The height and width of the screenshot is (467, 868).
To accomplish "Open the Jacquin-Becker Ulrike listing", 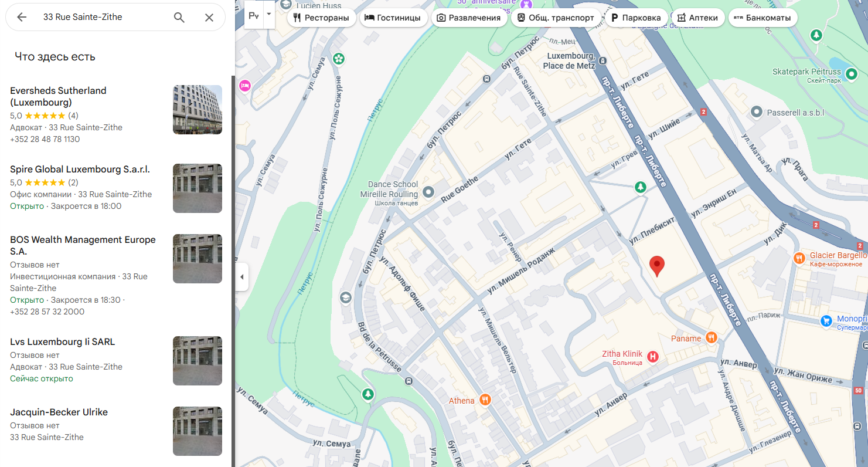I will (x=116, y=430).
